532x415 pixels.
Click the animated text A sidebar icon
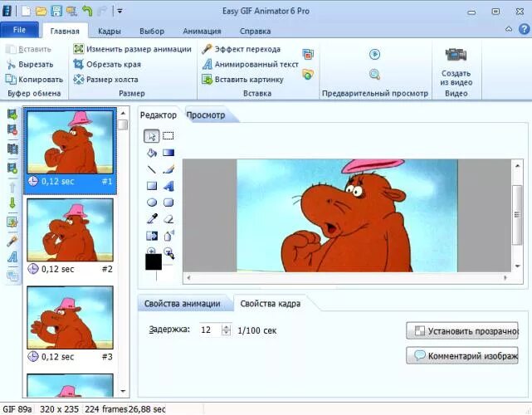pyautogui.click(x=12, y=256)
